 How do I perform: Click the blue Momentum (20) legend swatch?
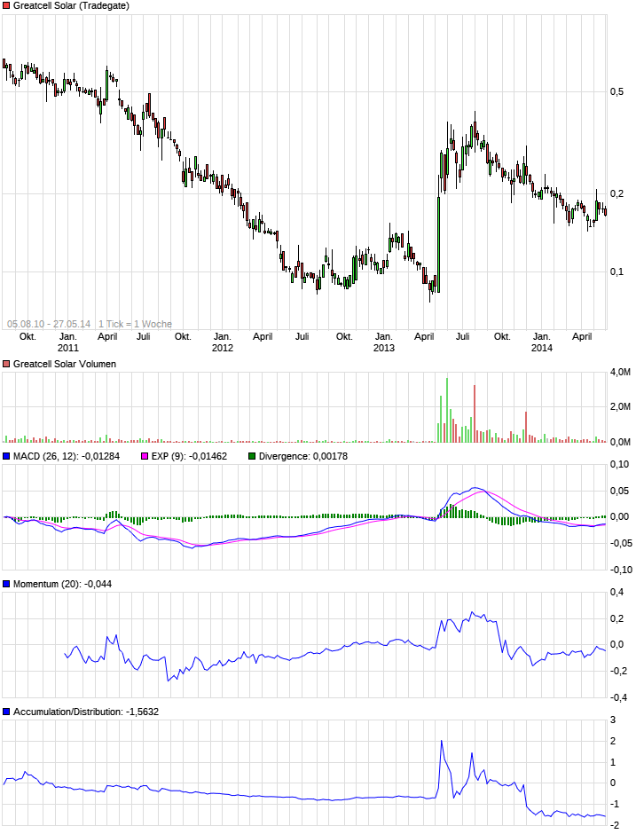coord(6,584)
